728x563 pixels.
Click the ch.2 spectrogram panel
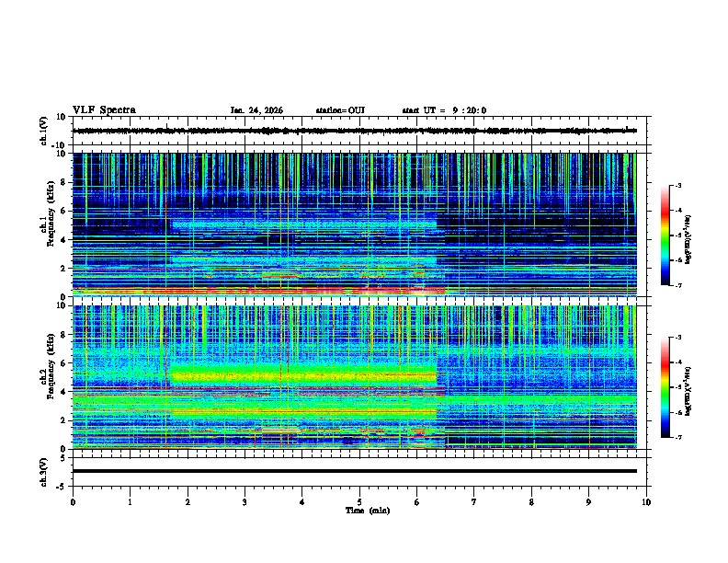tap(355, 377)
